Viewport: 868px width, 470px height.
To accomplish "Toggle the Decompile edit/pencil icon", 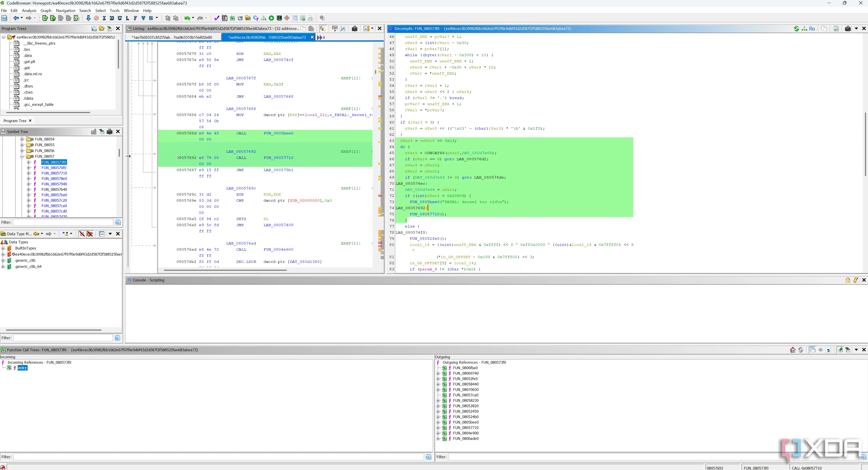I will (x=836, y=29).
